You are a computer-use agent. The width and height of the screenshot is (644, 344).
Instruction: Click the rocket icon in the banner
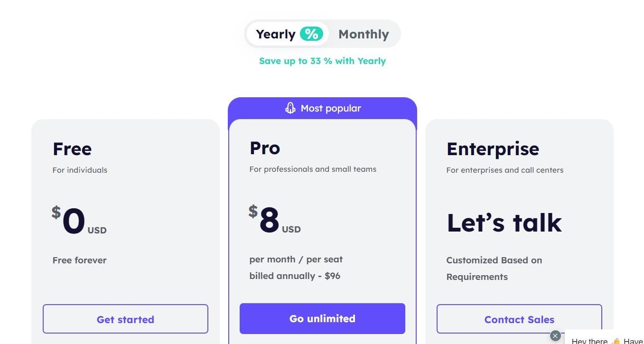pos(290,108)
